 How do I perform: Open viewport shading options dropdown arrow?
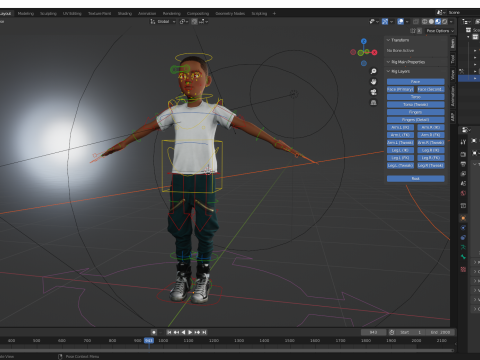[x=451, y=21]
